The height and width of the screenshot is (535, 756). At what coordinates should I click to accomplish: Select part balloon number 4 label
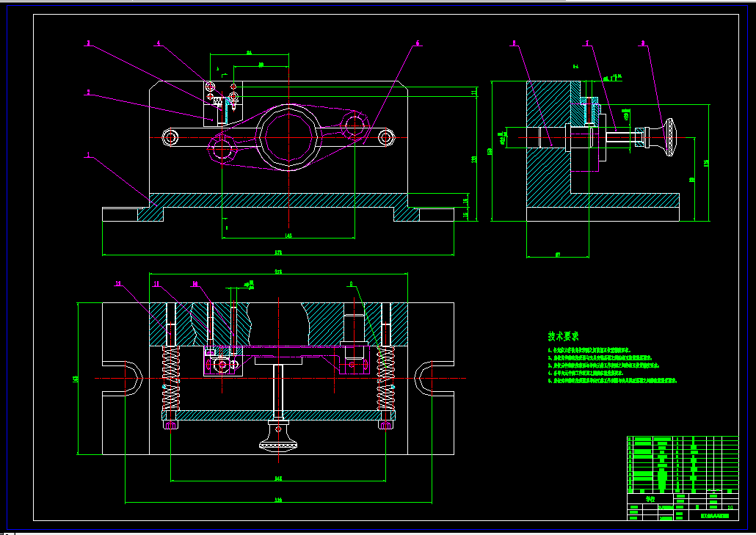coord(158,43)
